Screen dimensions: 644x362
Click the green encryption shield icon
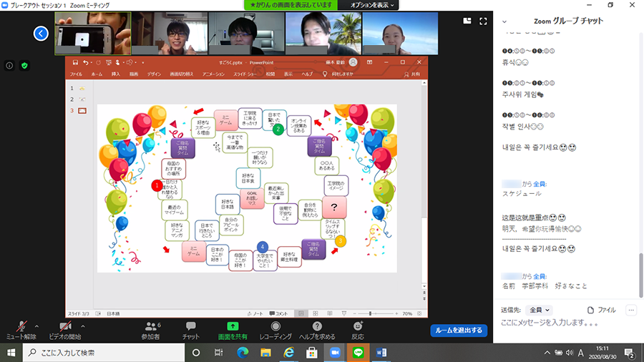click(x=24, y=65)
